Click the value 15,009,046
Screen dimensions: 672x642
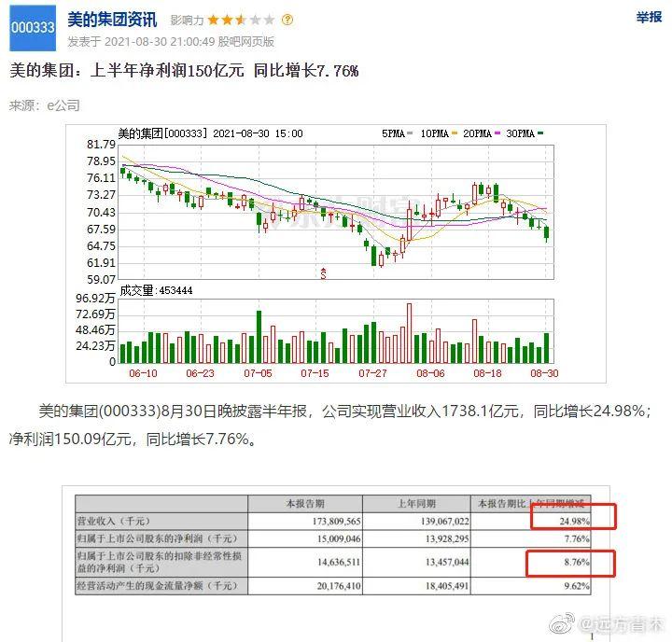point(339,538)
